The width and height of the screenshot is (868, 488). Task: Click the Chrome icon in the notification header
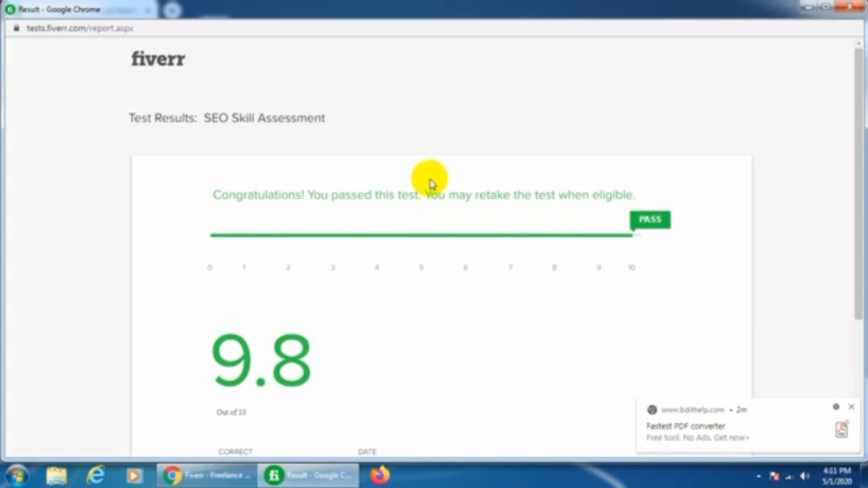(652, 410)
